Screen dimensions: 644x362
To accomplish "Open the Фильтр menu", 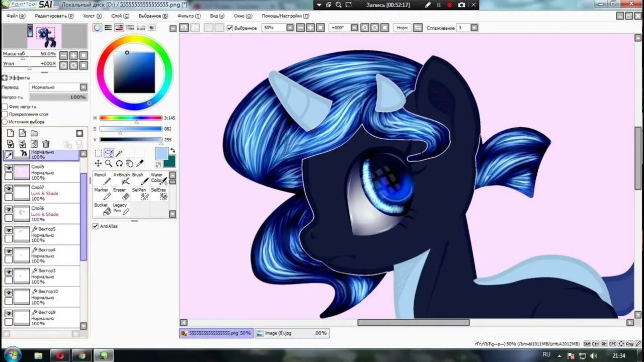I will [x=189, y=16].
